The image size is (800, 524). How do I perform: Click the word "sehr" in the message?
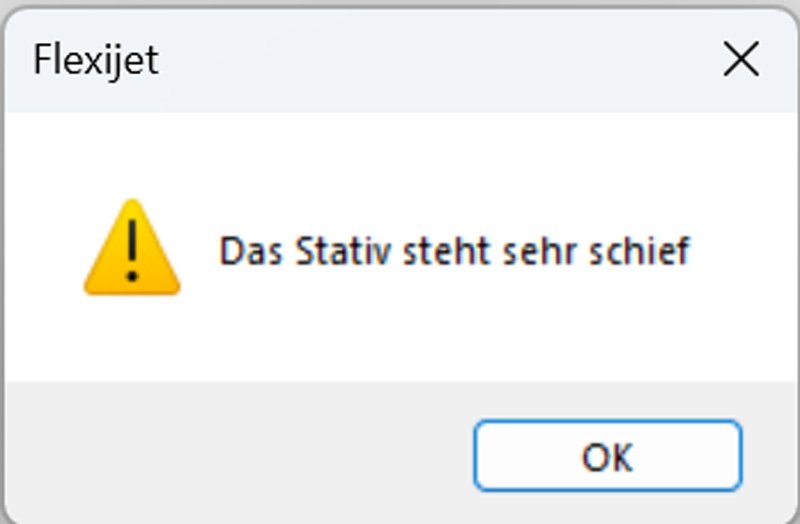pyautogui.click(x=540, y=251)
